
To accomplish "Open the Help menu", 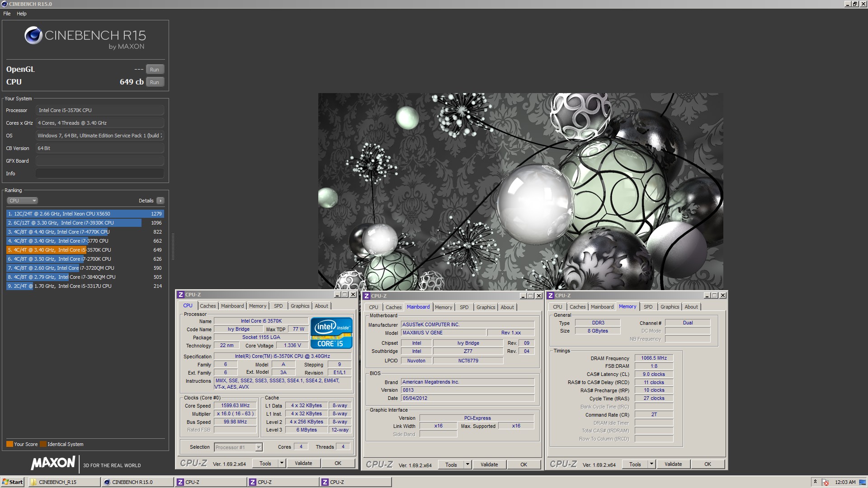I will click(x=21, y=14).
